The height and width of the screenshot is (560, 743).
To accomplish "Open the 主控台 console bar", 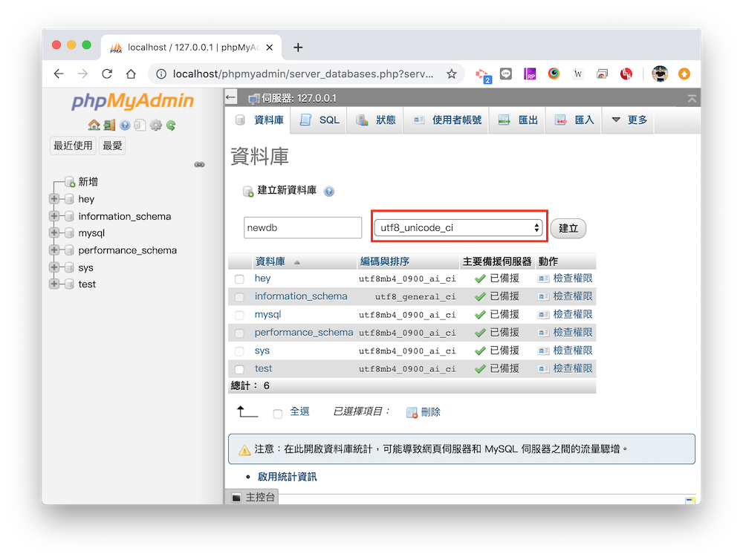I will pos(253,498).
